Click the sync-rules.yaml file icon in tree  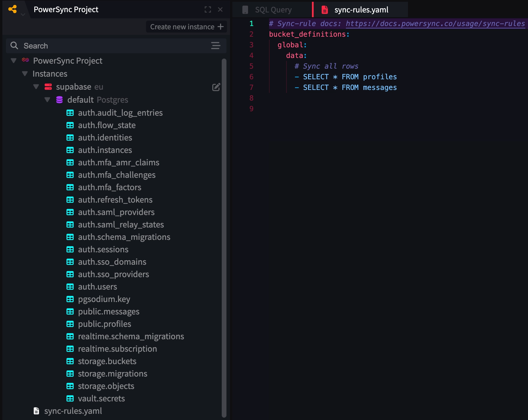click(x=36, y=411)
